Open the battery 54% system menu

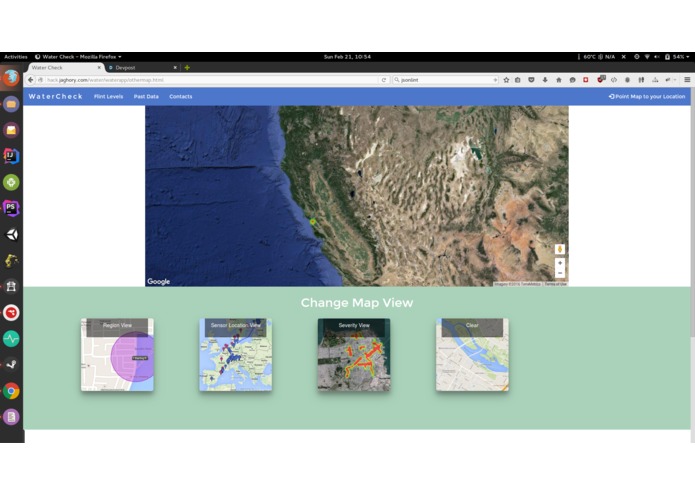(678, 57)
